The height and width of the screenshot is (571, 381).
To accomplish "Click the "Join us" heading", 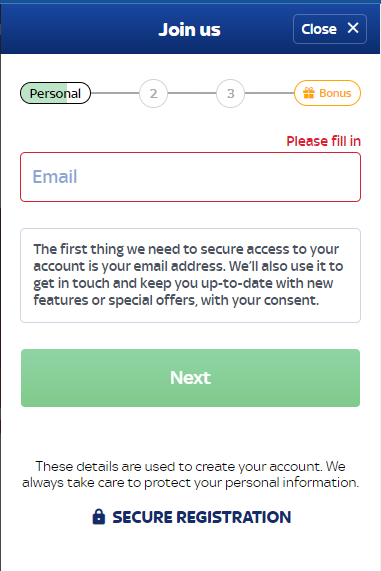I will click(189, 29).
